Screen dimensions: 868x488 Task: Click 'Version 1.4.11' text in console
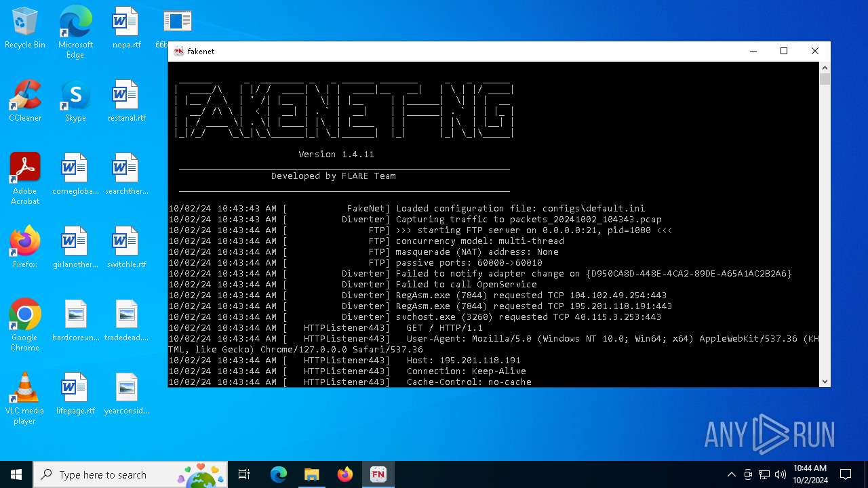336,155
